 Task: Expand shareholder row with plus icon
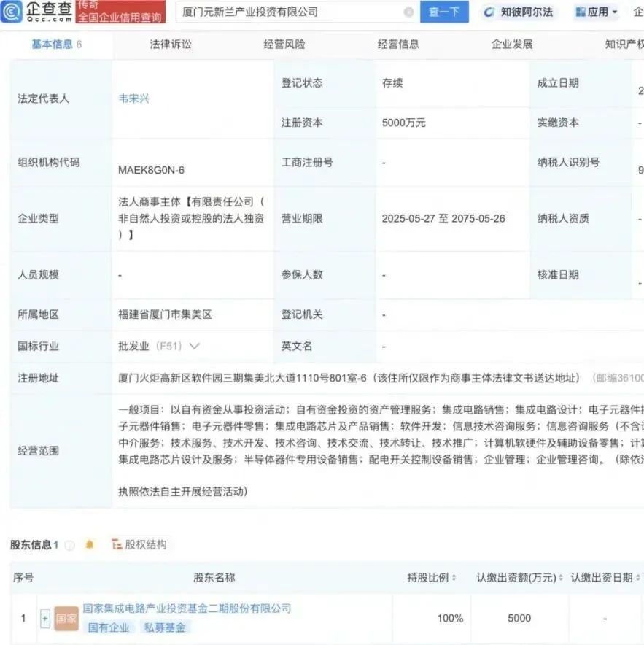(x=44, y=618)
